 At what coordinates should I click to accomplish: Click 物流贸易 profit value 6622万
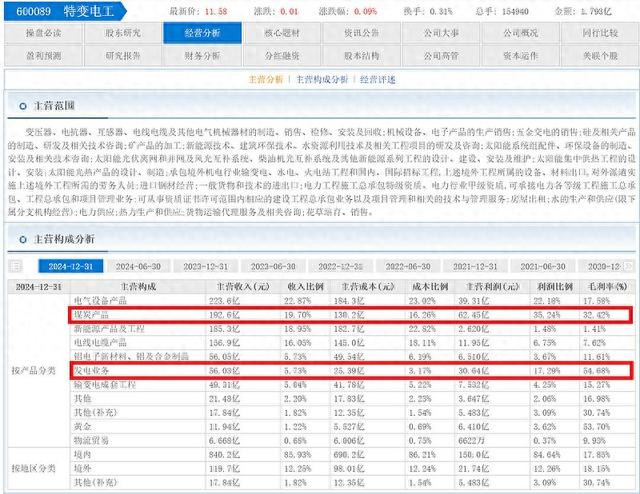tap(471, 441)
